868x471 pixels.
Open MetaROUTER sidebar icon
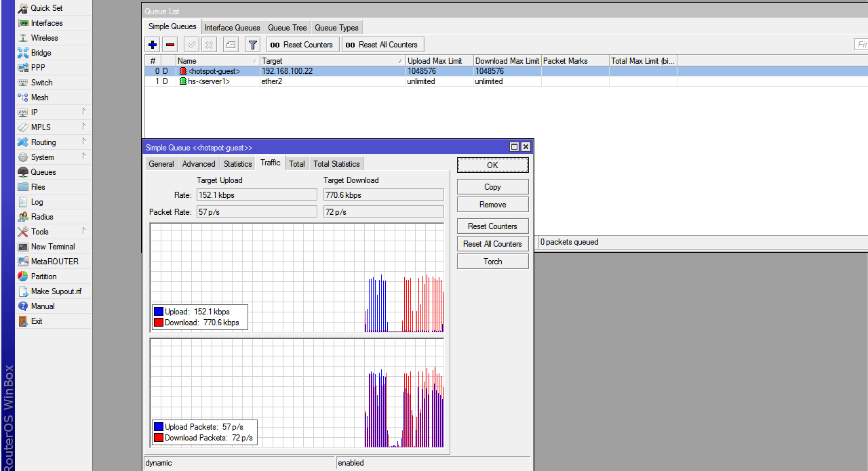tap(23, 262)
